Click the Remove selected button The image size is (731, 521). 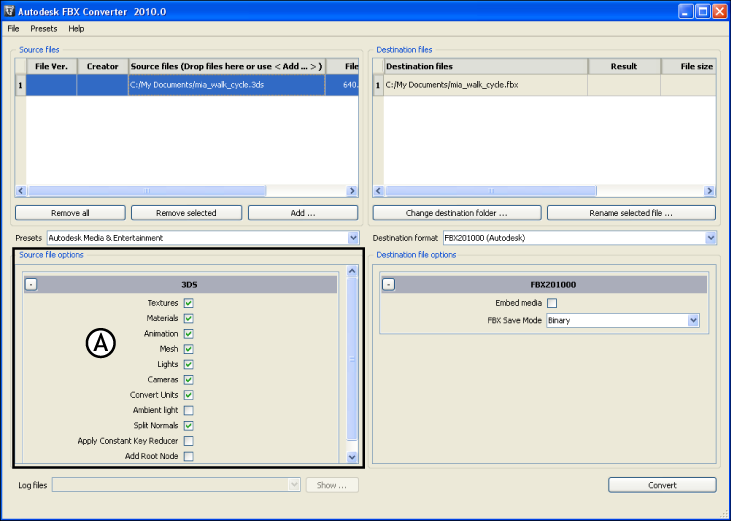pyautogui.click(x=186, y=213)
